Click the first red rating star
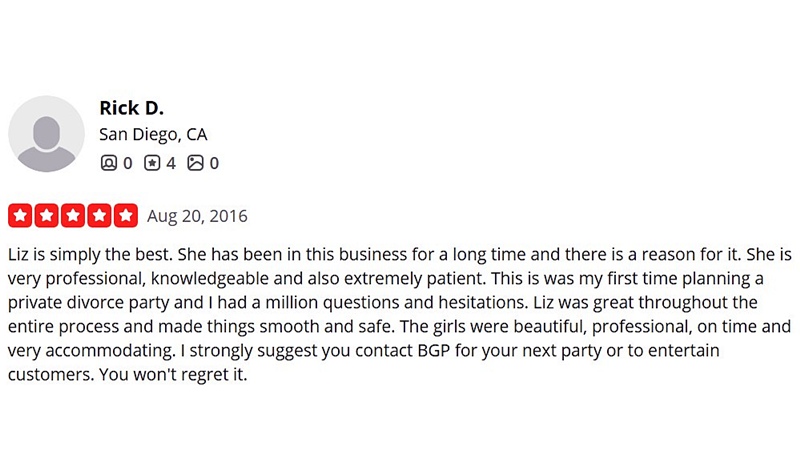 (x=20, y=216)
